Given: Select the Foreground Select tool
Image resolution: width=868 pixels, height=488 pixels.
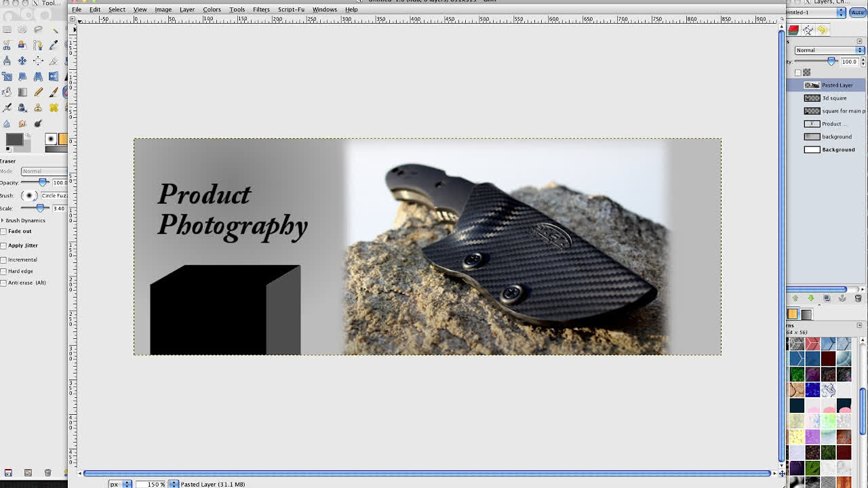Looking at the screenshot, I should point(22,45).
